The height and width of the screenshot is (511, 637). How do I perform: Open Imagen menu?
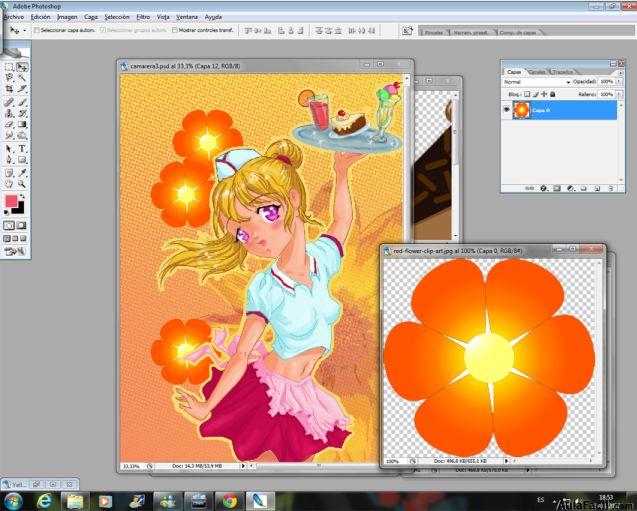[x=67, y=17]
